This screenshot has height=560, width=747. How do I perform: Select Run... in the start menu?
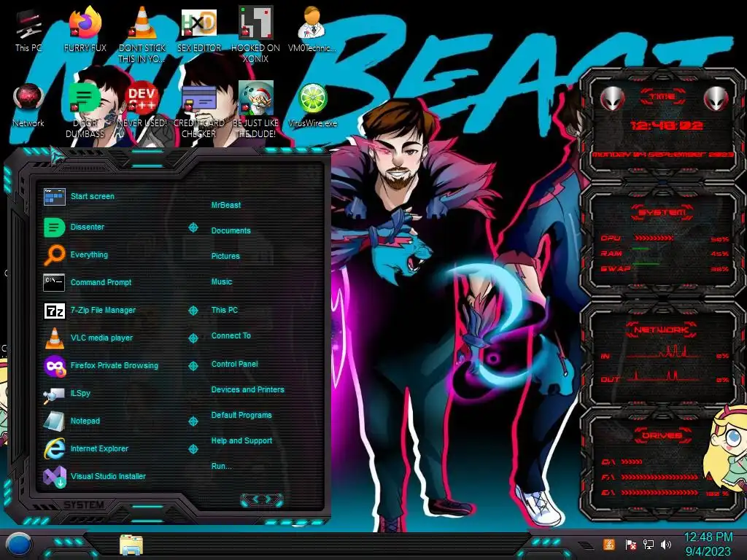221,466
